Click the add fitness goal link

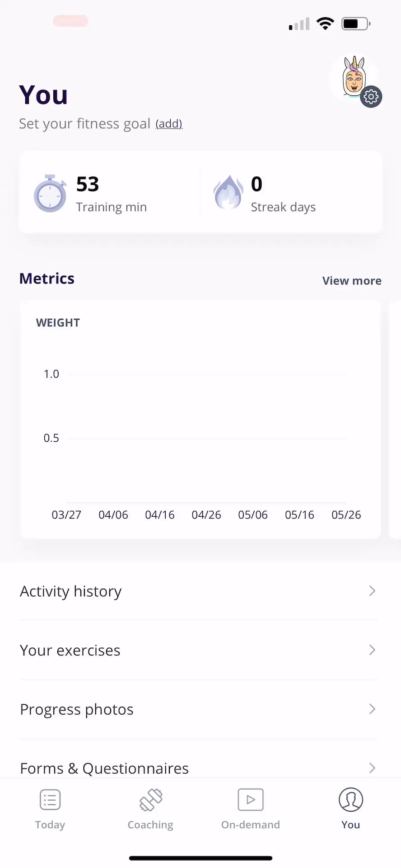(x=169, y=123)
